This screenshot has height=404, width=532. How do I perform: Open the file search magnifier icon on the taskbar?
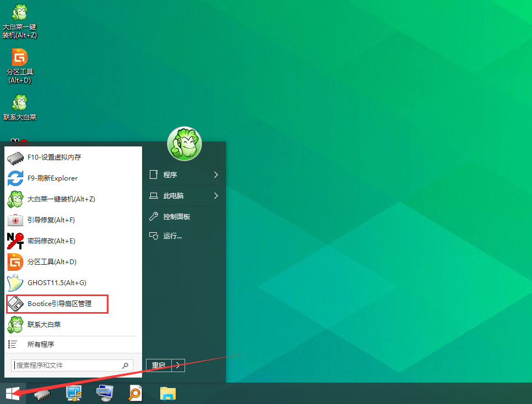pos(135,394)
